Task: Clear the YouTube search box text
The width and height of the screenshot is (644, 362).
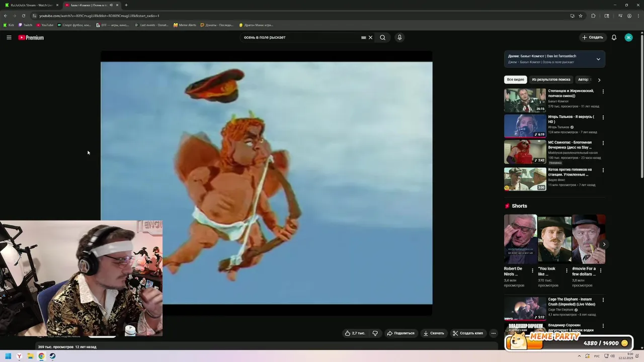Action: (x=371, y=37)
